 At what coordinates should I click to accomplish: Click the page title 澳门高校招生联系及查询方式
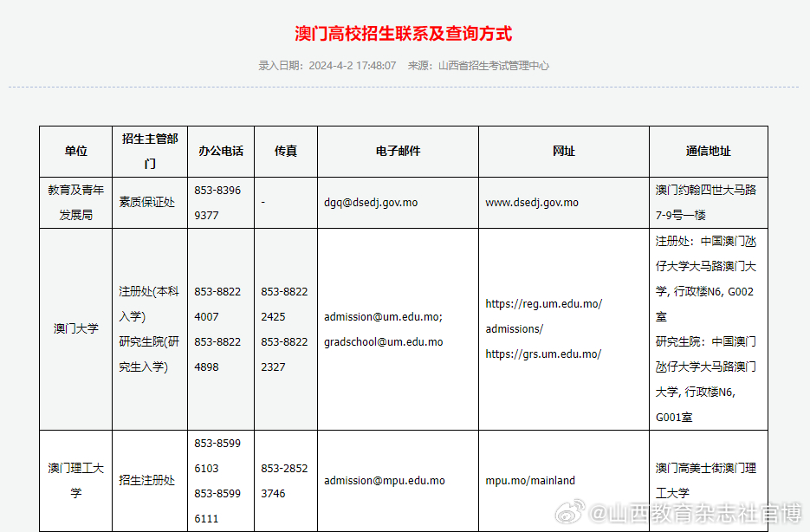click(x=404, y=34)
